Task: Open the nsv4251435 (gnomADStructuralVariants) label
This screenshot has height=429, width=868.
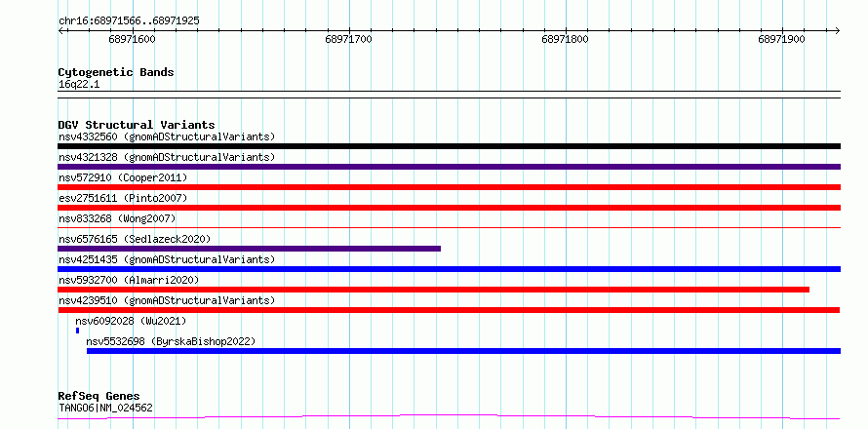Action: pyautogui.click(x=167, y=259)
